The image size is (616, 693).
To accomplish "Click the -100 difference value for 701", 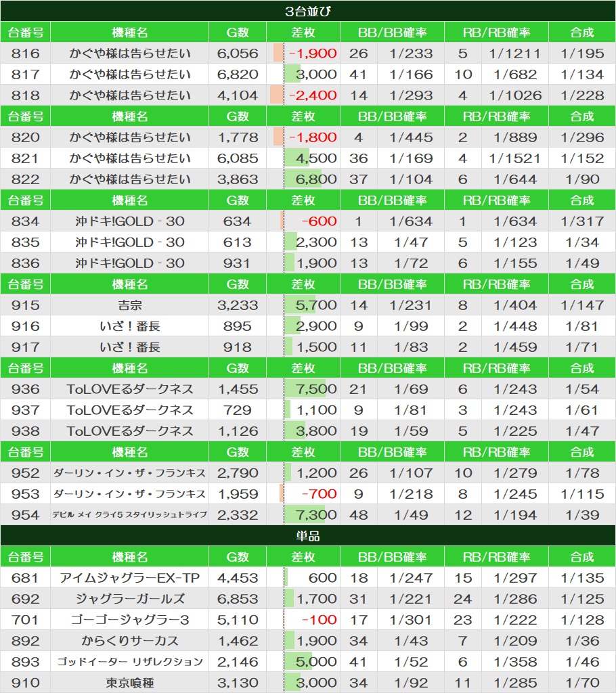I will [x=320, y=620].
